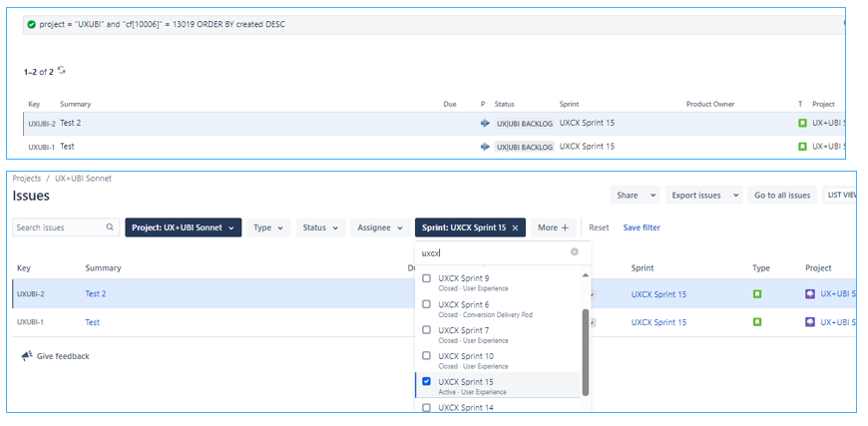Click UXUBI-2 key in top results
This screenshot has width=868, height=426.
42,124
